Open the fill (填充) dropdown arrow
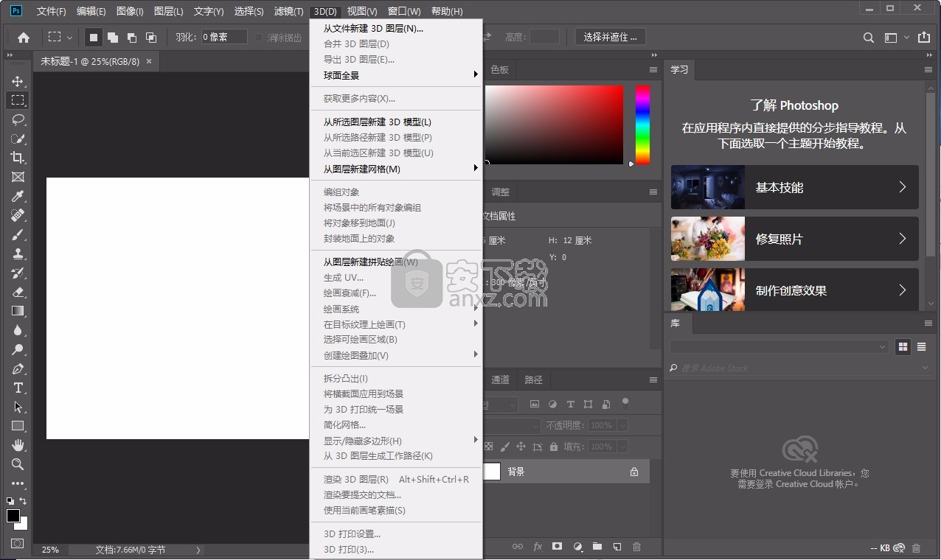The height and width of the screenshot is (560, 941). (x=622, y=447)
